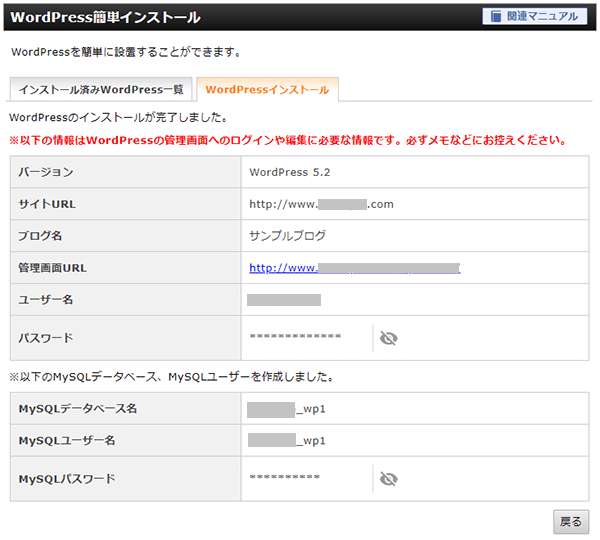The height and width of the screenshot is (540, 600).
Task: Switch to インストール済みWordPress一覧 tab
Action: click(101, 90)
